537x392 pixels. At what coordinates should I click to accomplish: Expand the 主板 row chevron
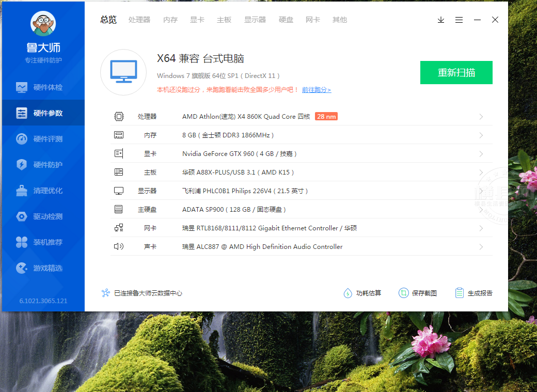click(481, 173)
